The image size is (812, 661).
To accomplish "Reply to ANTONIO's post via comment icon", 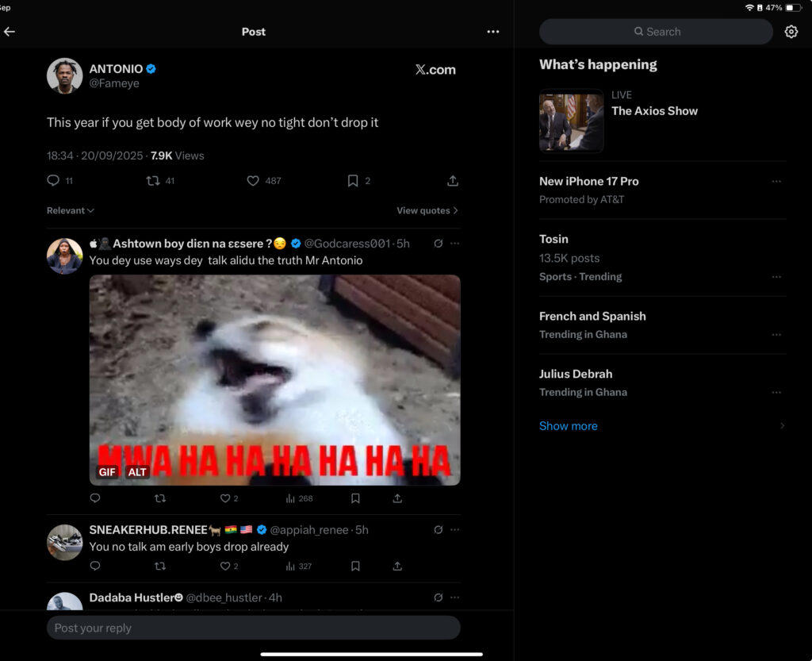I will (54, 181).
